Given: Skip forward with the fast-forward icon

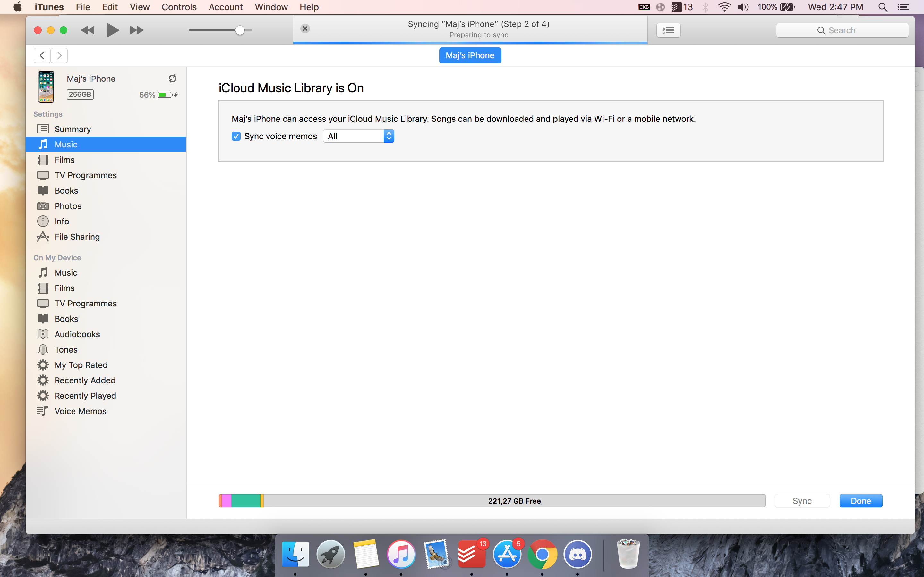Looking at the screenshot, I should pyautogui.click(x=137, y=30).
